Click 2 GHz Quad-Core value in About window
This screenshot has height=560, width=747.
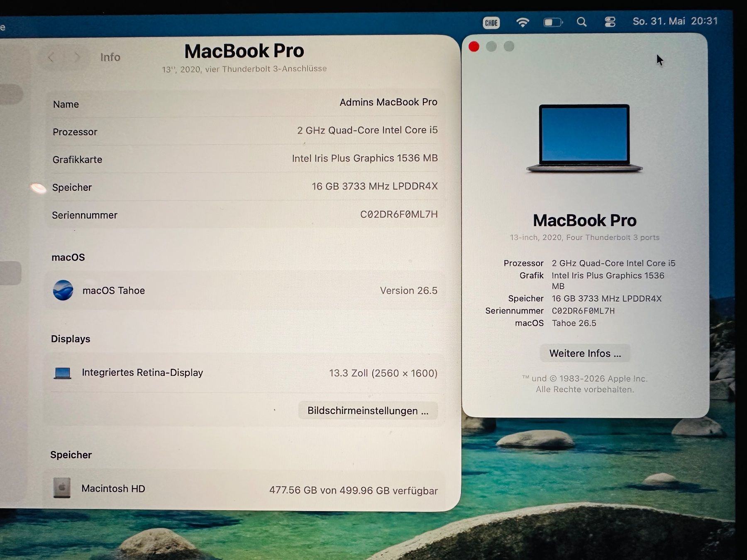point(613,263)
